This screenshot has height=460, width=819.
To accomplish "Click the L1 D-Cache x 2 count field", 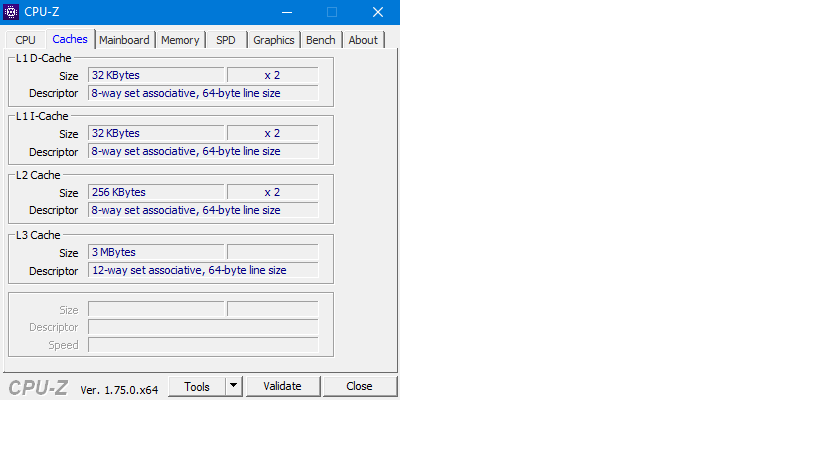I will pyautogui.click(x=273, y=75).
